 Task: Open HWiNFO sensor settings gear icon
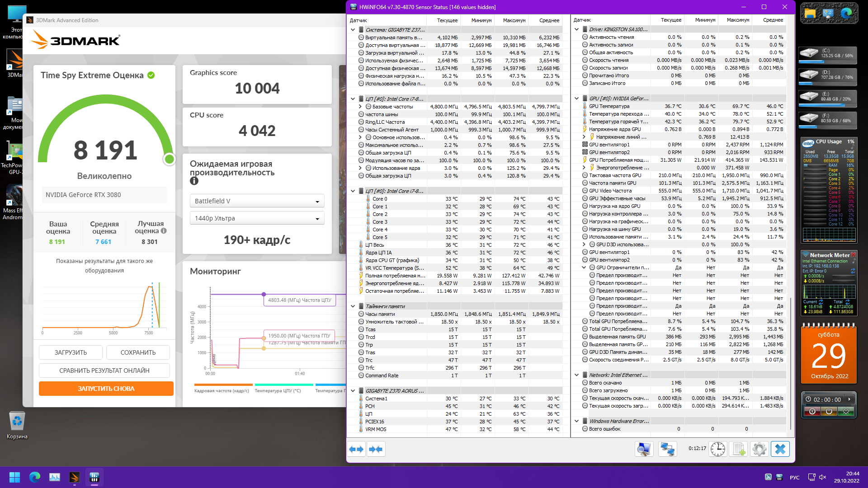coord(759,449)
